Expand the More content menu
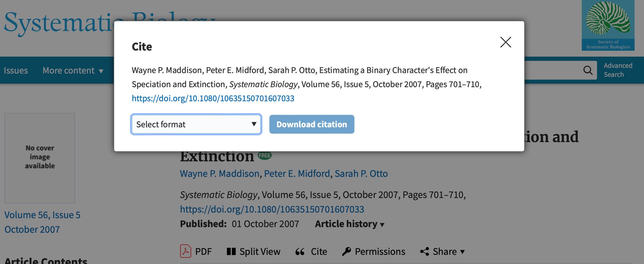The height and width of the screenshot is (264, 644). pos(73,71)
